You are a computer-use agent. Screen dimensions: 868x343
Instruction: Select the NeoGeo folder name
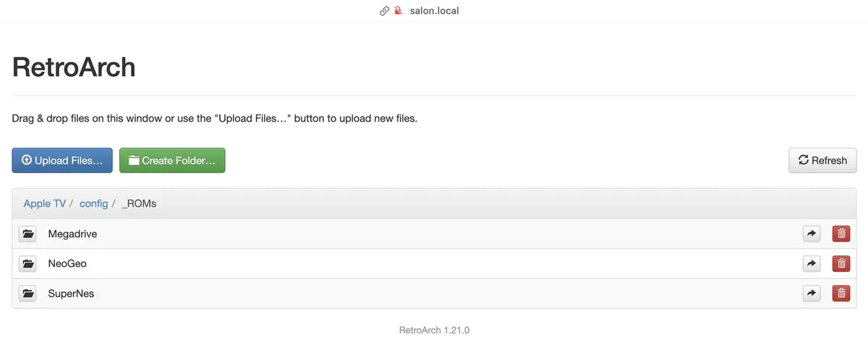pos(67,264)
